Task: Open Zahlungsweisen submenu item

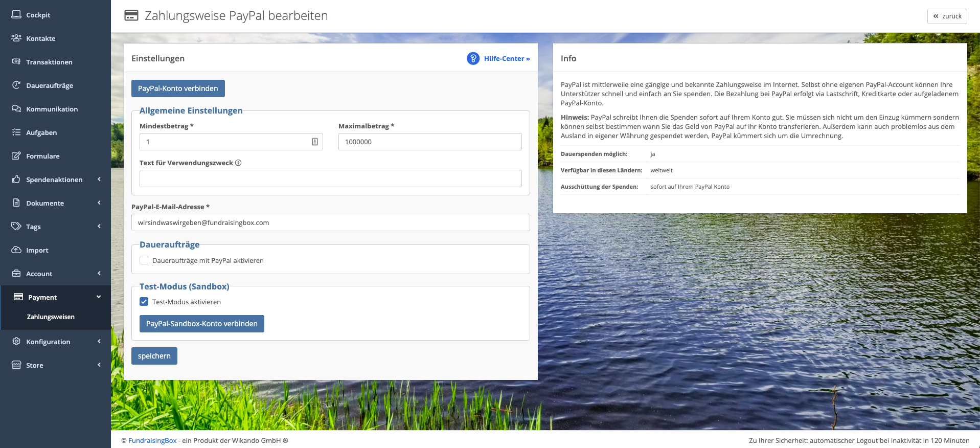Action: point(51,317)
